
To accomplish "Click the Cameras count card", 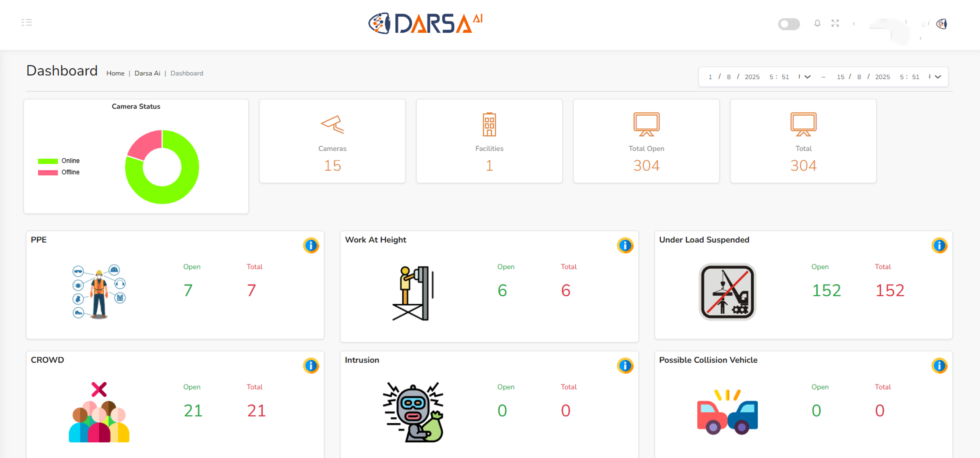I will [x=332, y=141].
